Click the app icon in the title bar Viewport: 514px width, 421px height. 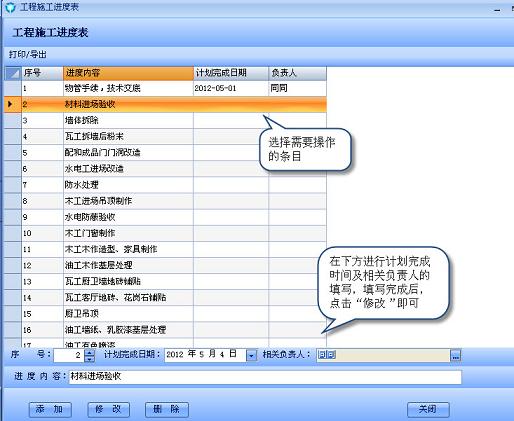10,7
